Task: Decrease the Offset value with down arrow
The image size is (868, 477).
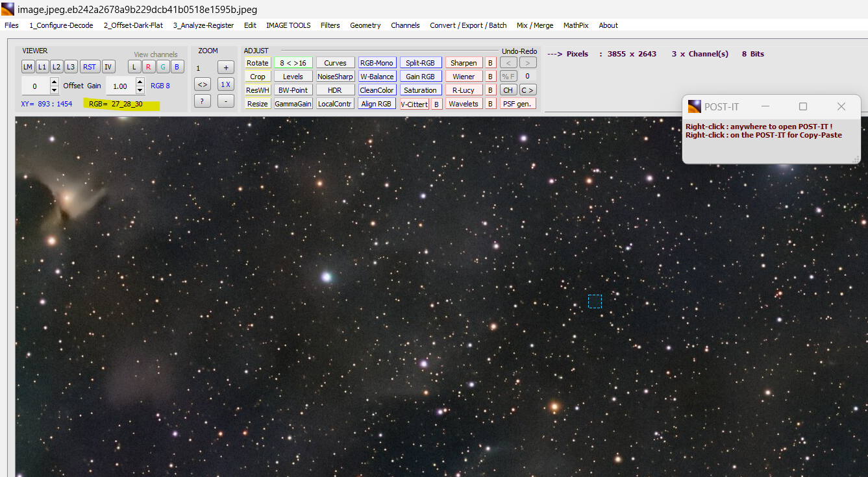Action: 55,90
